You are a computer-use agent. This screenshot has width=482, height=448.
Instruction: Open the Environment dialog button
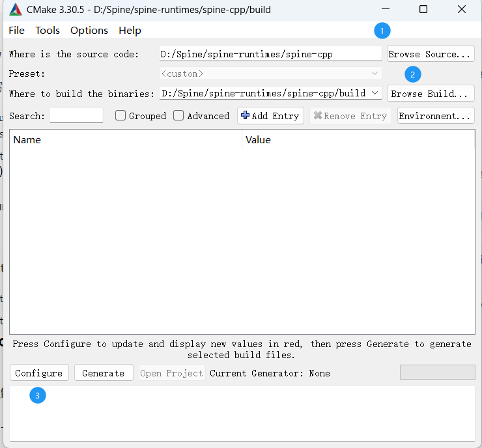click(x=436, y=115)
